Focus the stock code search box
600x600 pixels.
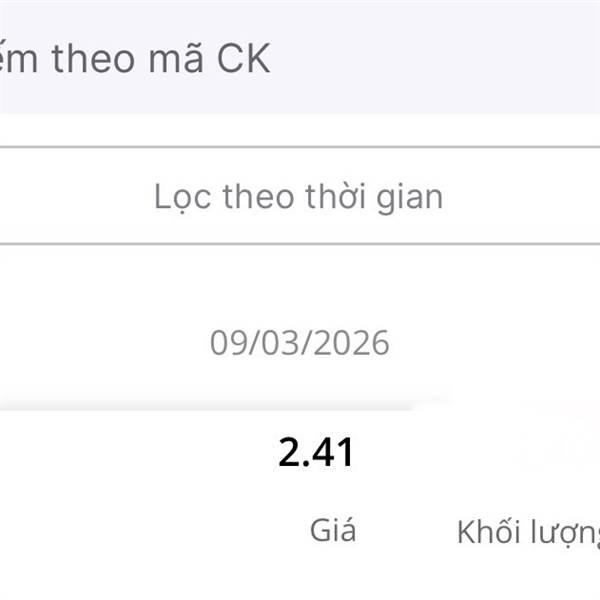(x=300, y=58)
